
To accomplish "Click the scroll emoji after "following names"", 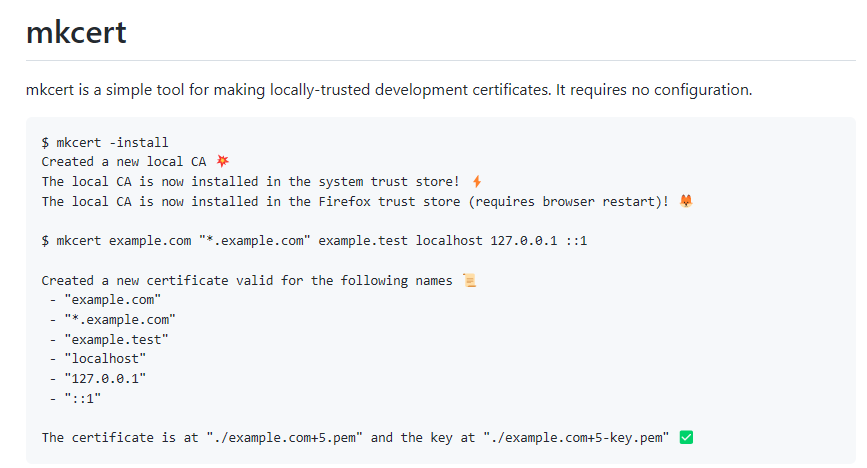I will tap(470, 280).
